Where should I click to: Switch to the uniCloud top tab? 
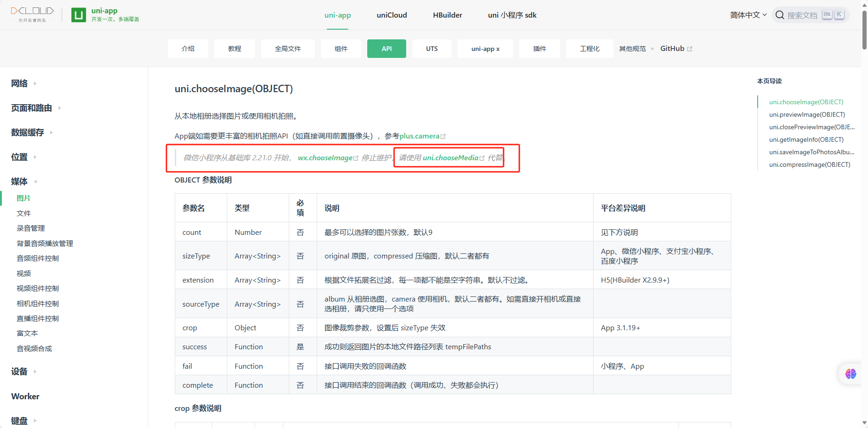pos(392,15)
